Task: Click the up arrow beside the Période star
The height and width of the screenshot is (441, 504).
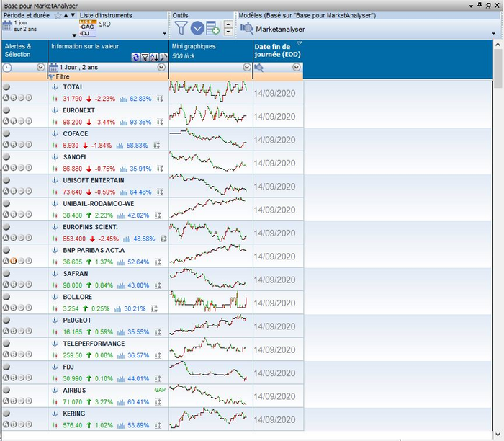Action: (x=66, y=15)
